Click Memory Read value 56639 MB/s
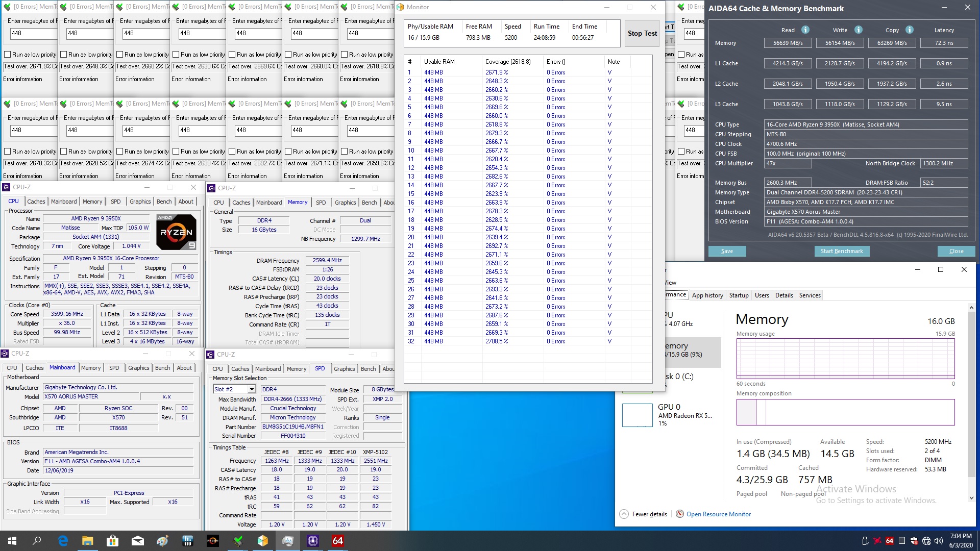The height and width of the screenshot is (551, 980). tap(788, 43)
